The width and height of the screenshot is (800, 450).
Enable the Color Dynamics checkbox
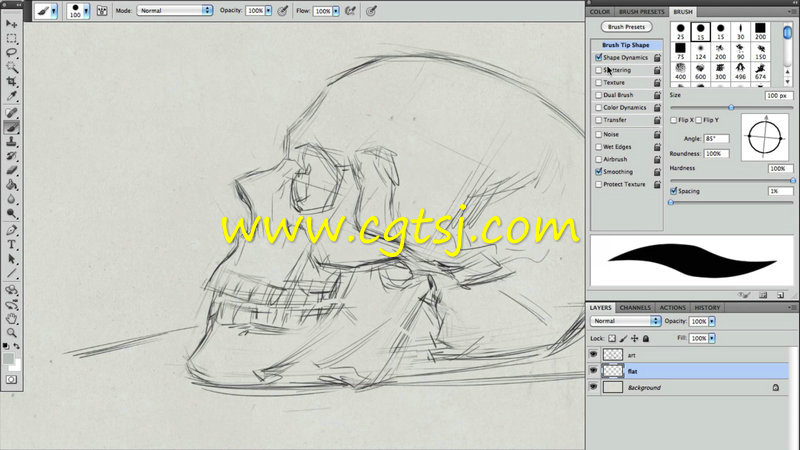[598, 108]
